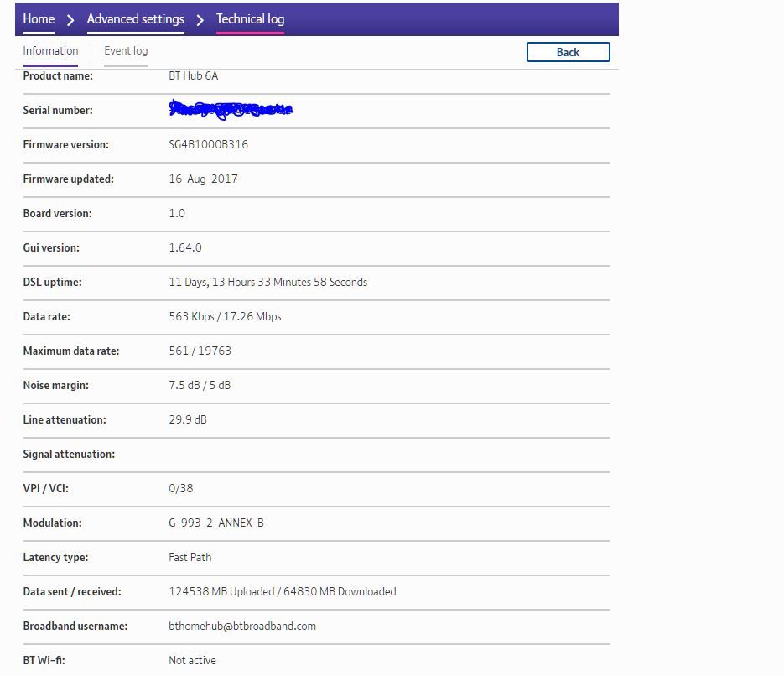This screenshot has width=784, height=676.
Task: Select firmware version SG4B1000B316
Action: coord(208,144)
